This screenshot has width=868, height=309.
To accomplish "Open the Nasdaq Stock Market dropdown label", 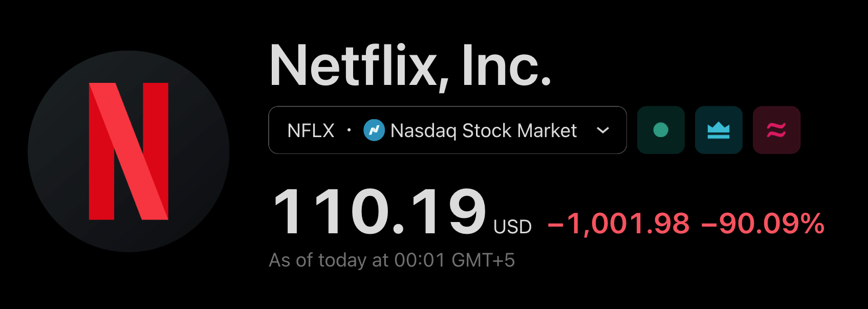I will click(483, 130).
